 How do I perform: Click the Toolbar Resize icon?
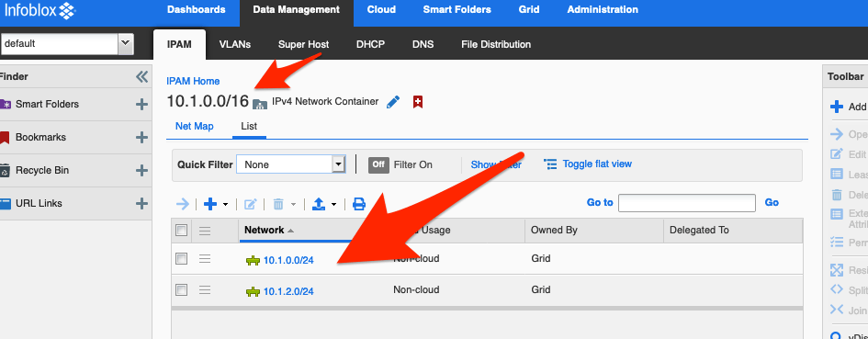tap(837, 270)
